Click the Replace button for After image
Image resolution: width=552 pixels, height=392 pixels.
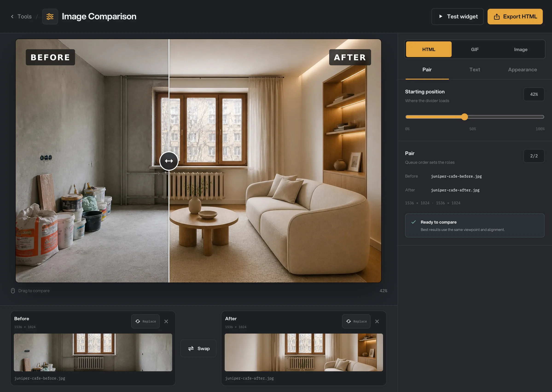point(356,321)
